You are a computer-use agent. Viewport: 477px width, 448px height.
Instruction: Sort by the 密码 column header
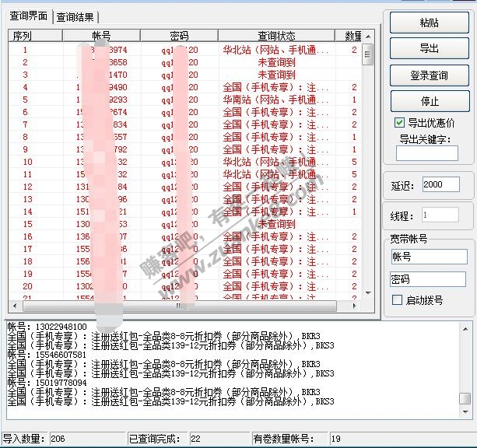coord(179,36)
